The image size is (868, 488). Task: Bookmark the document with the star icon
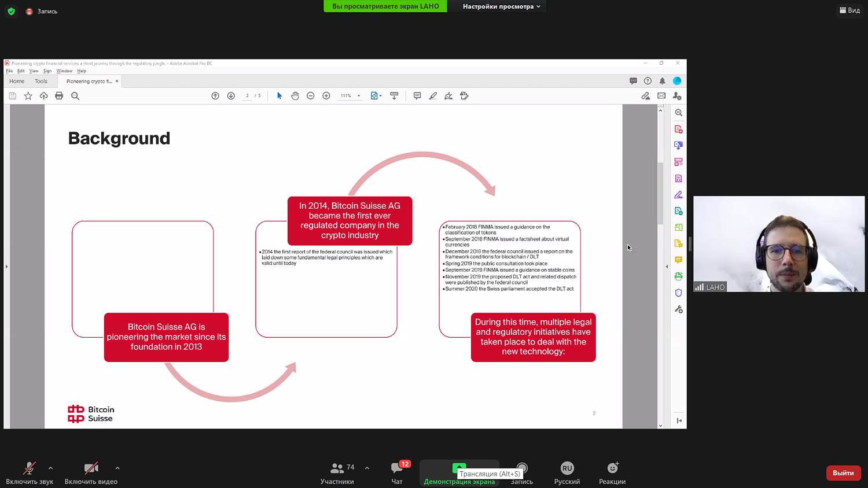click(x=28, y=96)
